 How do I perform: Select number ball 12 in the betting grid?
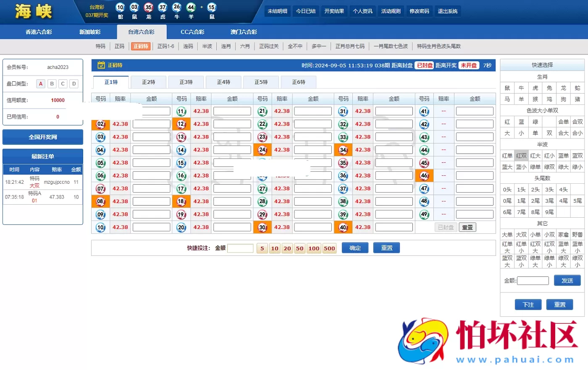[x=181, y=124]
